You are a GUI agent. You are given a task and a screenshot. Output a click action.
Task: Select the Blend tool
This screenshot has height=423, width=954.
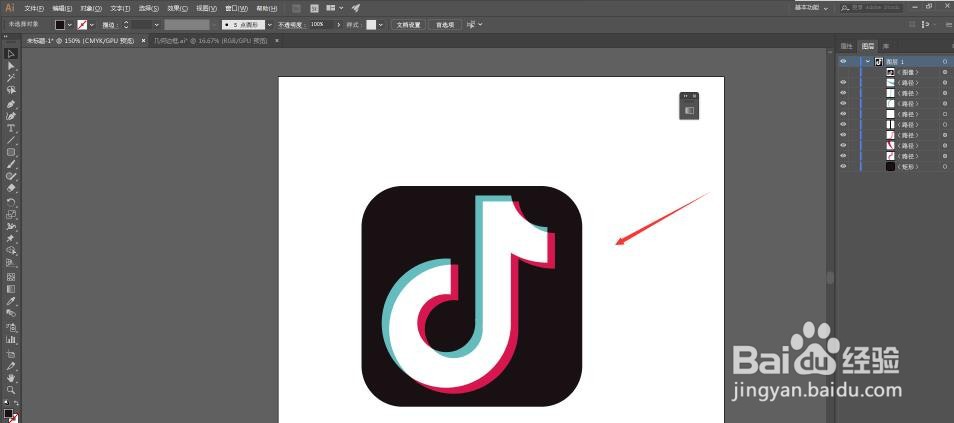11,313
